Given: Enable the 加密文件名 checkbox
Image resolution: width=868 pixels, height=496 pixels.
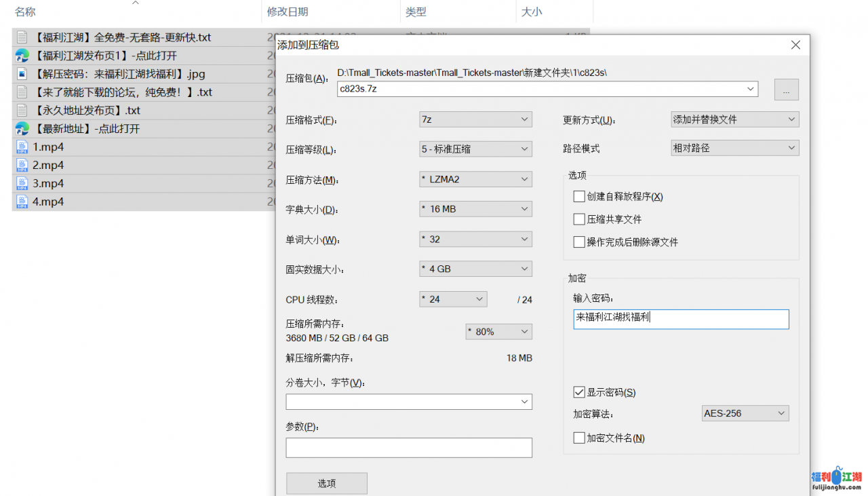Looking at the screenshot, I should [x=579, y=438].
